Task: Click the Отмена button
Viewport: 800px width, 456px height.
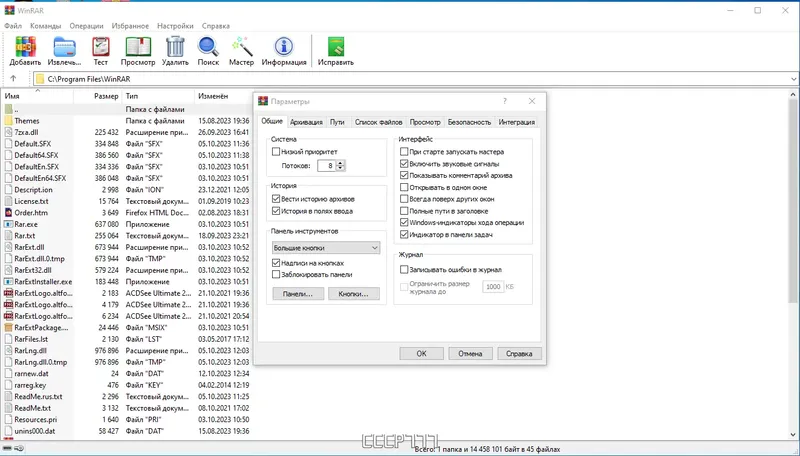Action: tap(470, 353)
